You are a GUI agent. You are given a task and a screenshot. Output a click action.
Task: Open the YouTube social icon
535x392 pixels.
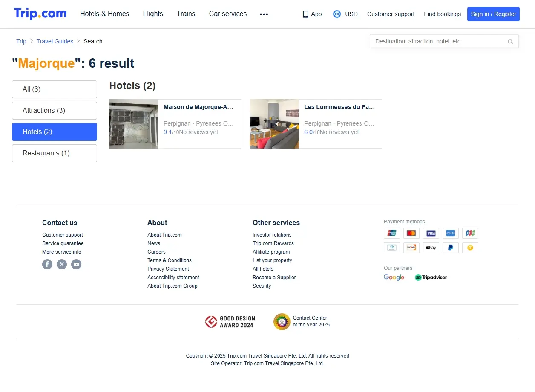(x=76, y=264)
